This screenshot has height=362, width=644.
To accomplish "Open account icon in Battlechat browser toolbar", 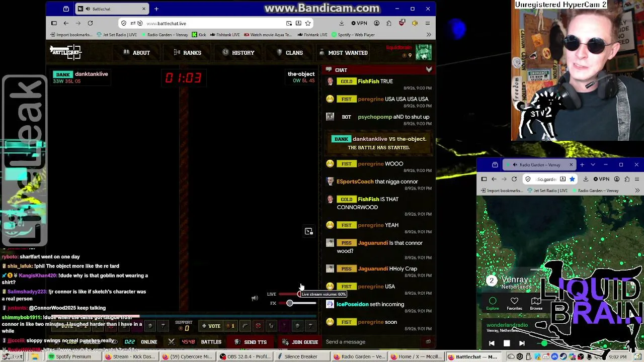I will pos(377,23).
